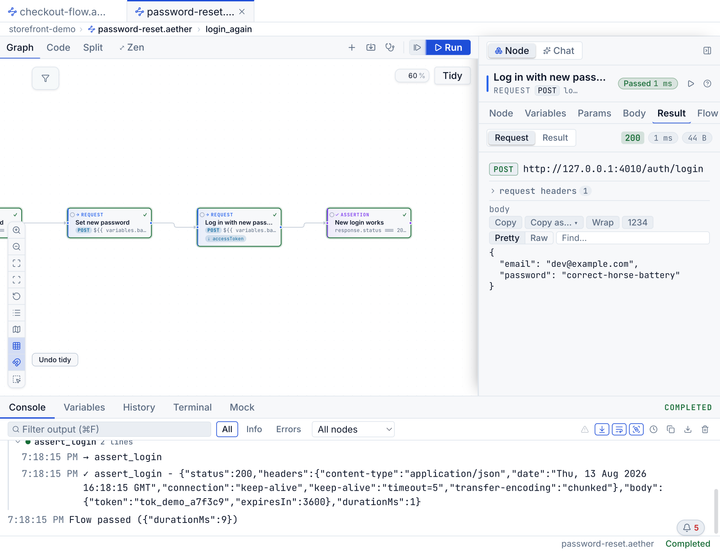Viewport: 720px width, 551px height.
Task: Click the console Filter output field
Action: pos(109,429)
